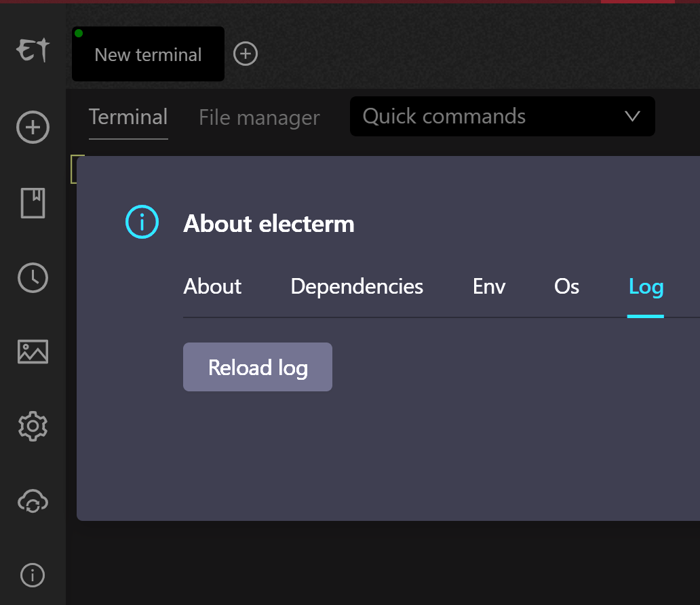Select the Terminal tab
700x605 pixels.
tap(128, 117)
